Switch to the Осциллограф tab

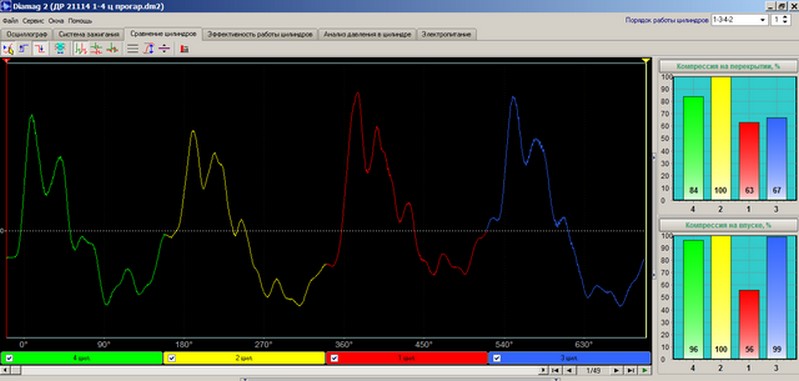pos(27,35)
